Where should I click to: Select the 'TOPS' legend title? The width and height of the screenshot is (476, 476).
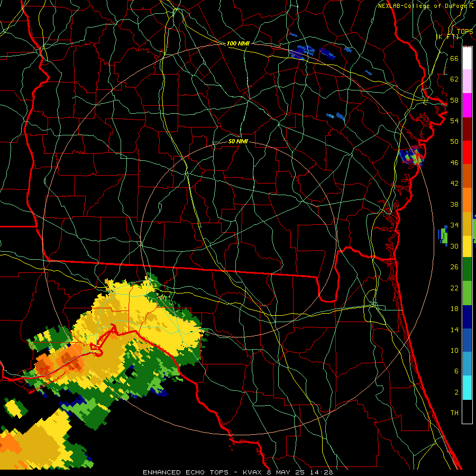point(465,31)
